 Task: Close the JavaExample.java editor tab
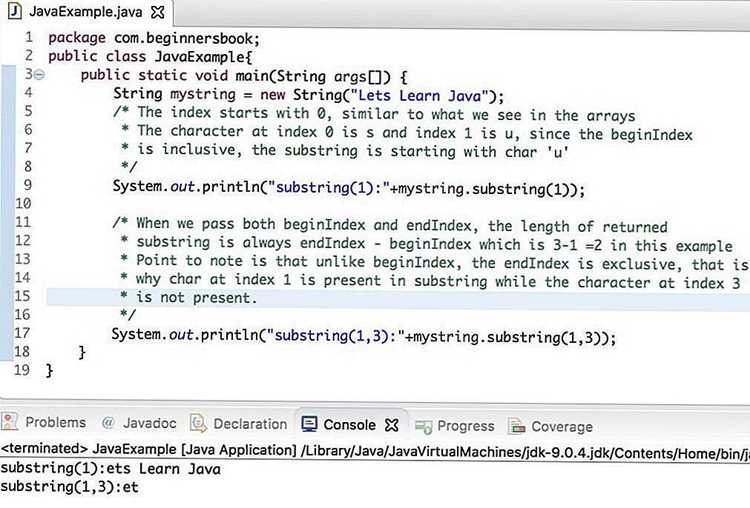coord(157,12)
